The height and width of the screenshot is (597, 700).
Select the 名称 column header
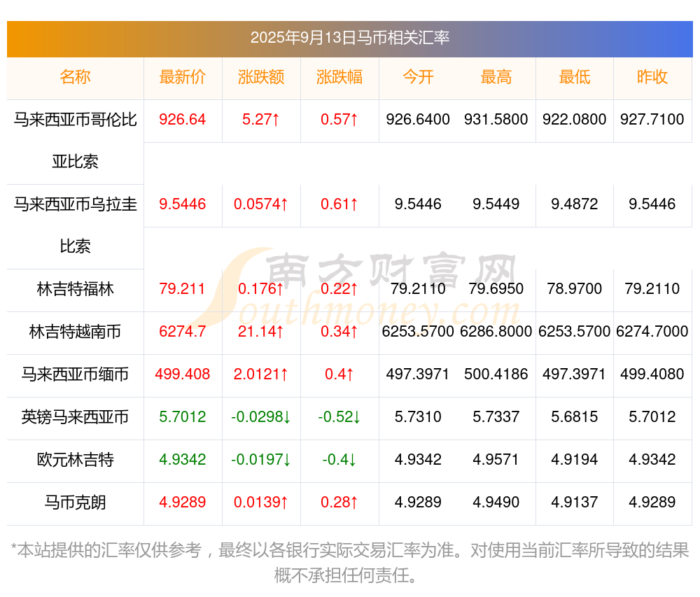click(75, 77)
